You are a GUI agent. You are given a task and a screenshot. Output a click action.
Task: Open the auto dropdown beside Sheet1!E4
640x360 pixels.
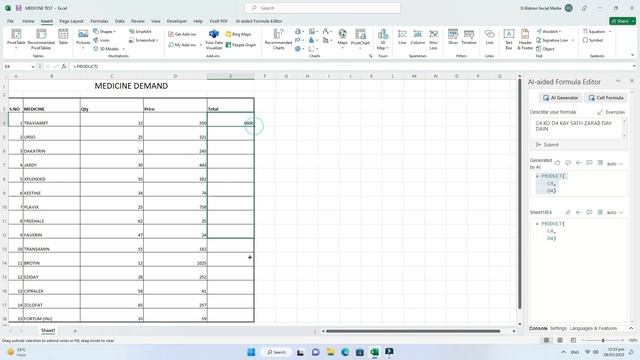click(615, 212)
